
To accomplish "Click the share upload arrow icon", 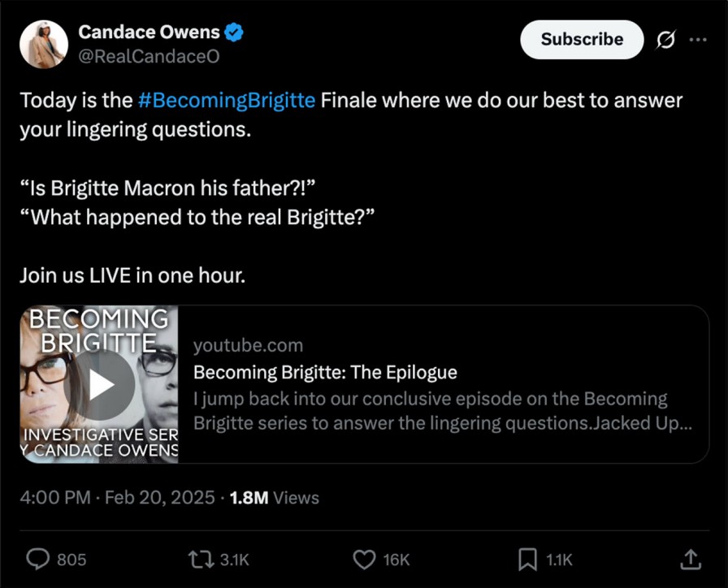I will (690, 559).
